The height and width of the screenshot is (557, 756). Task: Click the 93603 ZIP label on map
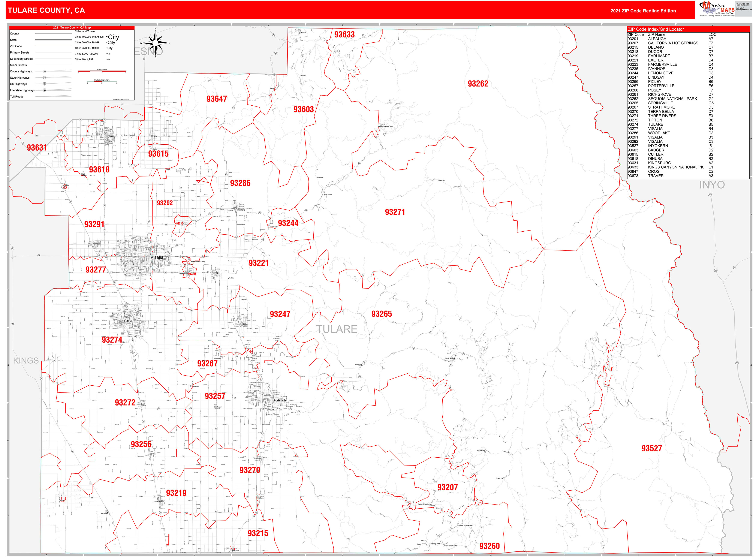[x=304, y=109]
